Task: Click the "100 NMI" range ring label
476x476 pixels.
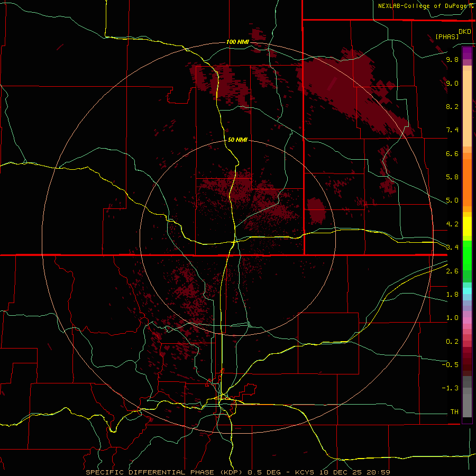Action: pos(237,42)
